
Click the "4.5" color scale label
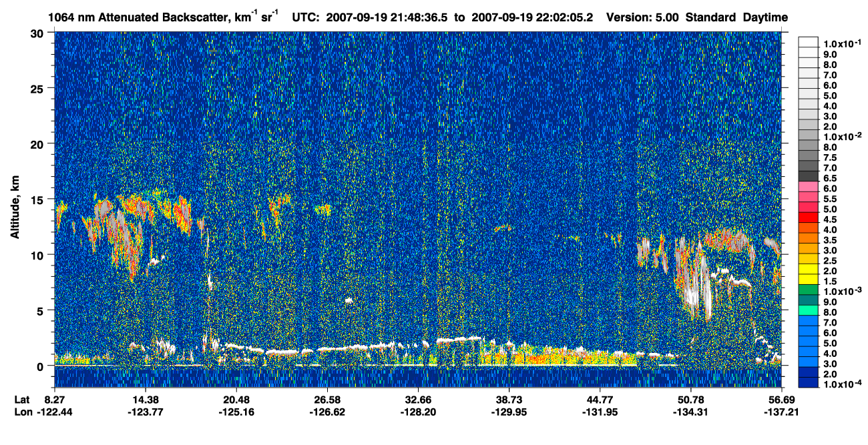click(831, 219)
